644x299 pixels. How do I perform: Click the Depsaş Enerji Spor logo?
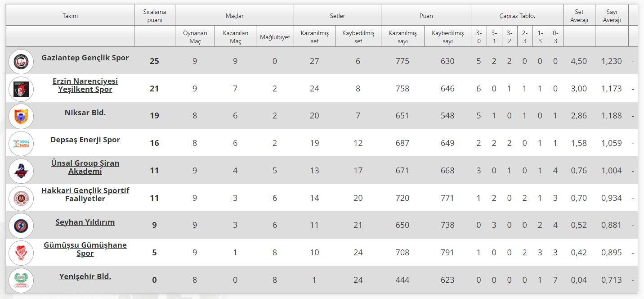(21, 144)
